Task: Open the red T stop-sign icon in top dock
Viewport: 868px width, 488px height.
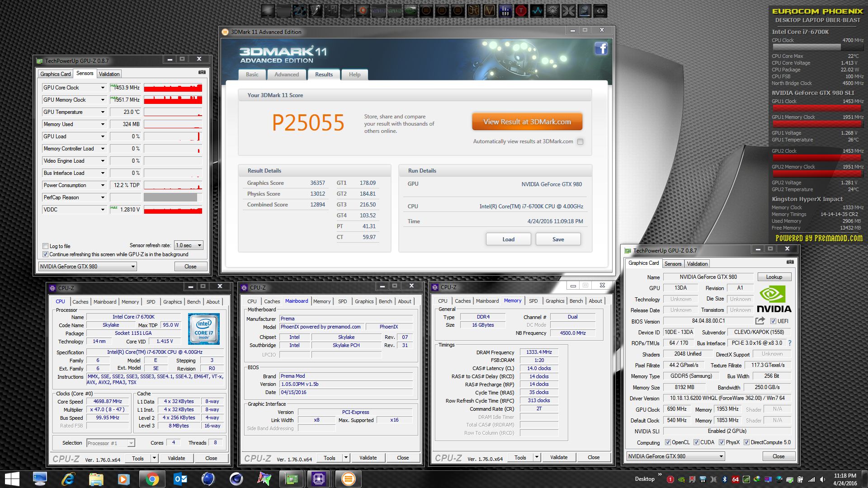Action: coord(521,10)
